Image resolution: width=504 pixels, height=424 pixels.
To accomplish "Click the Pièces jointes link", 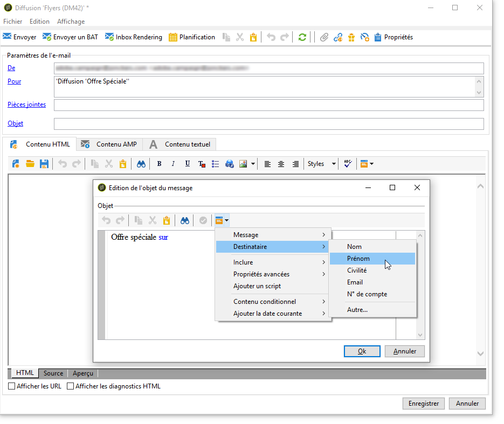I will point(26,105).
